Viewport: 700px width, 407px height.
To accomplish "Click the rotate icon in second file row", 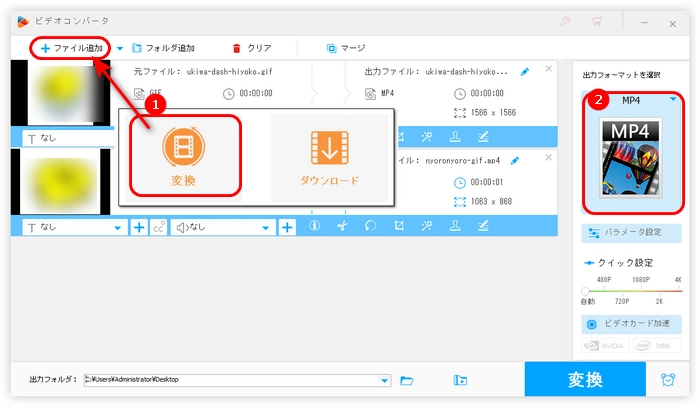I will point(369,227).
